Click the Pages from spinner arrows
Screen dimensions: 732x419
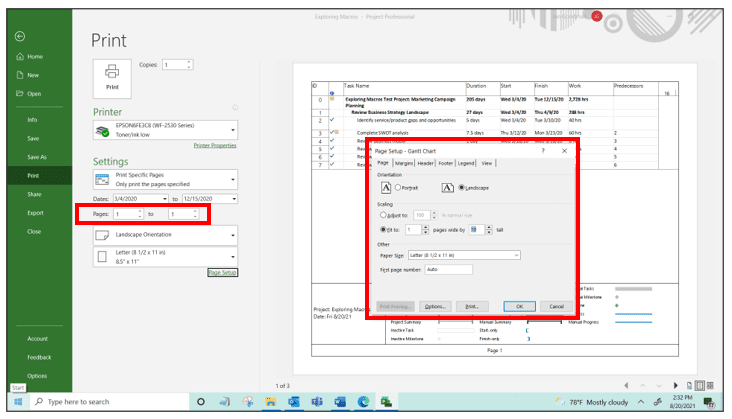[140, 214]
